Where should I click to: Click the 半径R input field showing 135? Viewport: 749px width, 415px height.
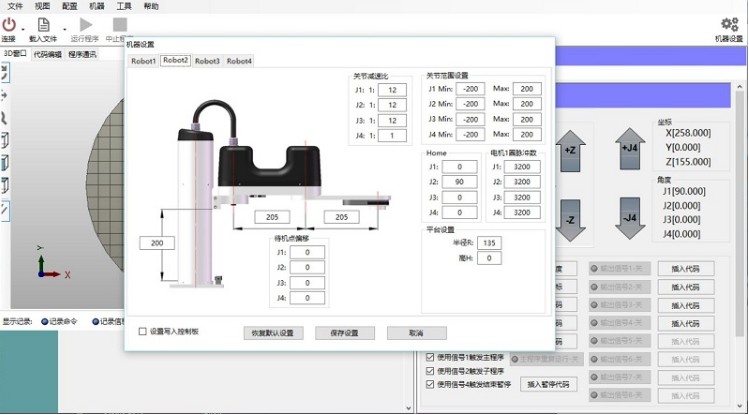(x=489, y=243)
